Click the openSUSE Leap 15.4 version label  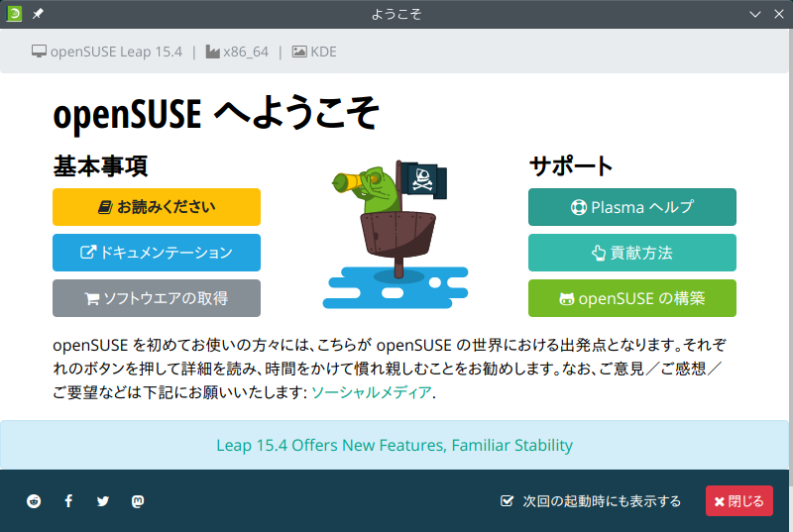tap(116, 52)
